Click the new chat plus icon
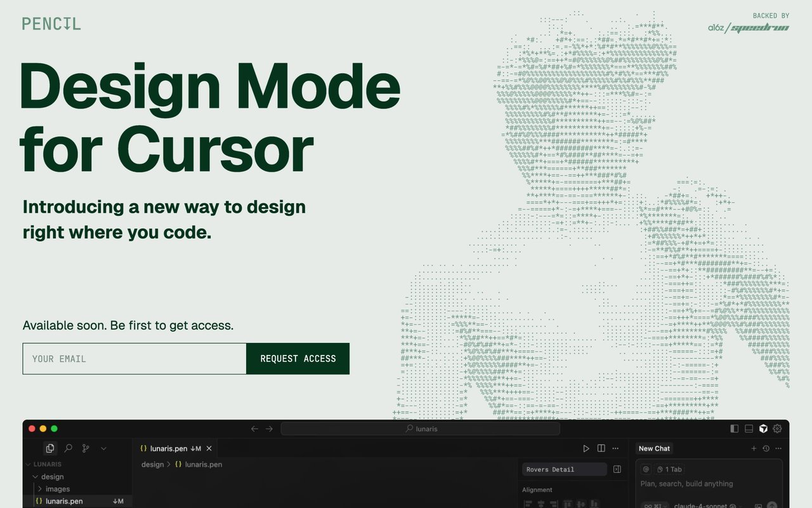Image resolution: width=812 pixels, height=508 pixels. pyautogui.click(x=754, y=448)
